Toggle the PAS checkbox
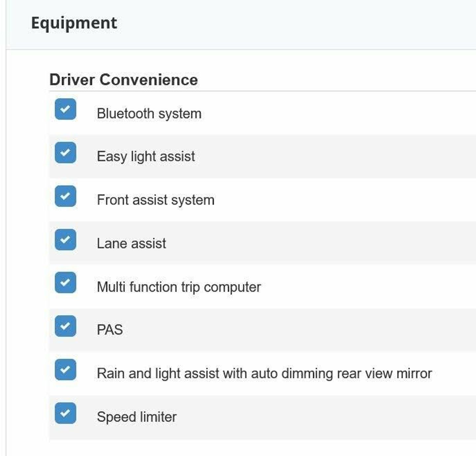Screen dimensions: 476x456 (65, 326)
